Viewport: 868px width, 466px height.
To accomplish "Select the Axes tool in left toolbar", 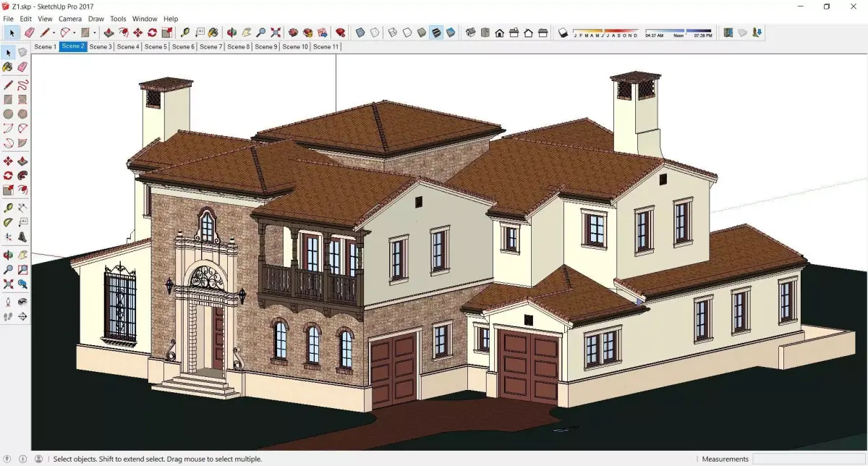I will click(x=8, y=237).
